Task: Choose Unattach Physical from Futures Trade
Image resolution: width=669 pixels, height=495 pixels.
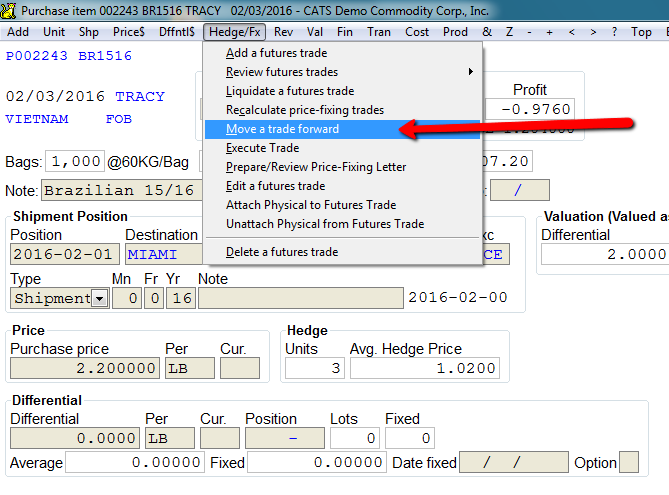Action: [x=343, y=224]
